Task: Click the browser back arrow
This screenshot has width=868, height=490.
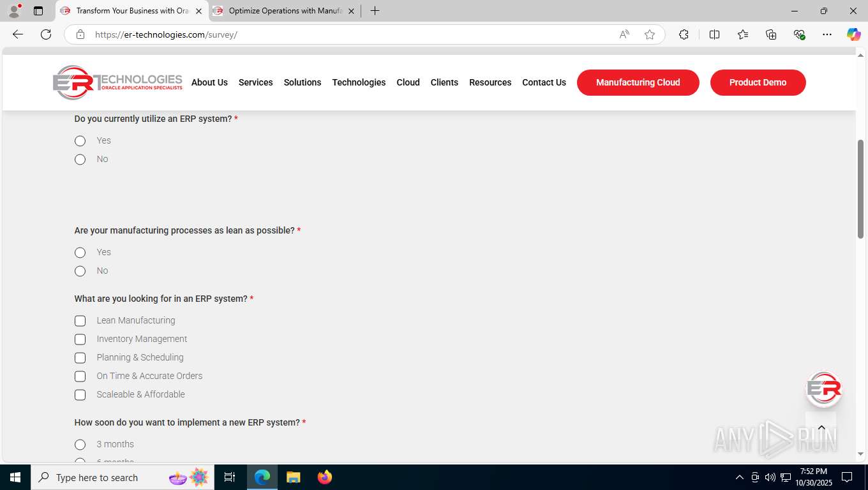Action: click(x=18, y=34)
